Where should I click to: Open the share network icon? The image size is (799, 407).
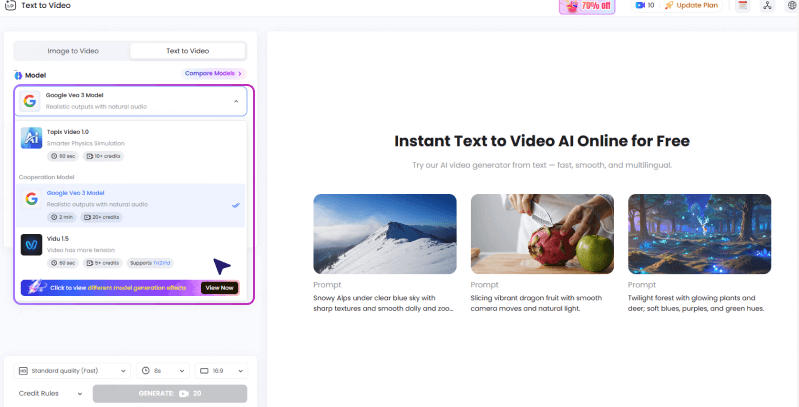[x=768, y=6]
